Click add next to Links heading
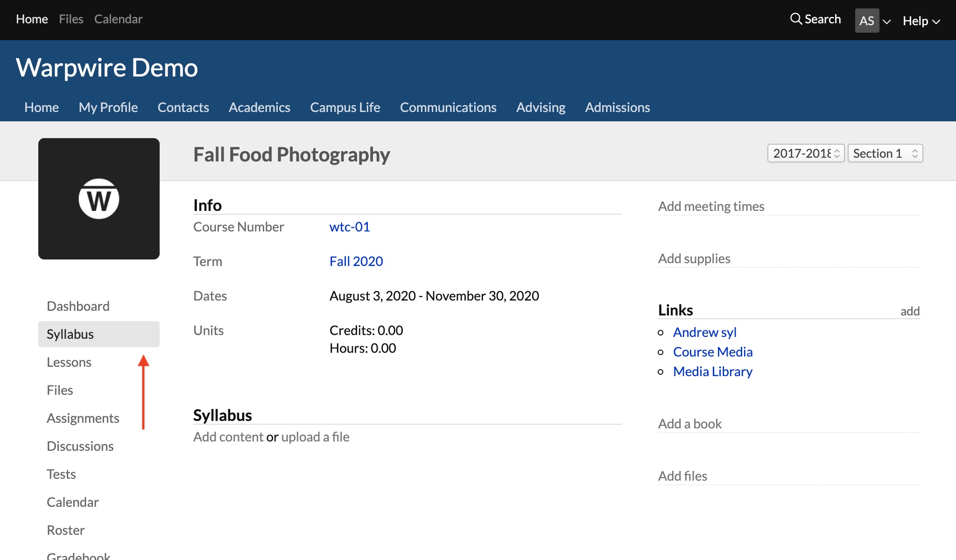956x560 pixels. pyautogui.click(x=910, y=311)
